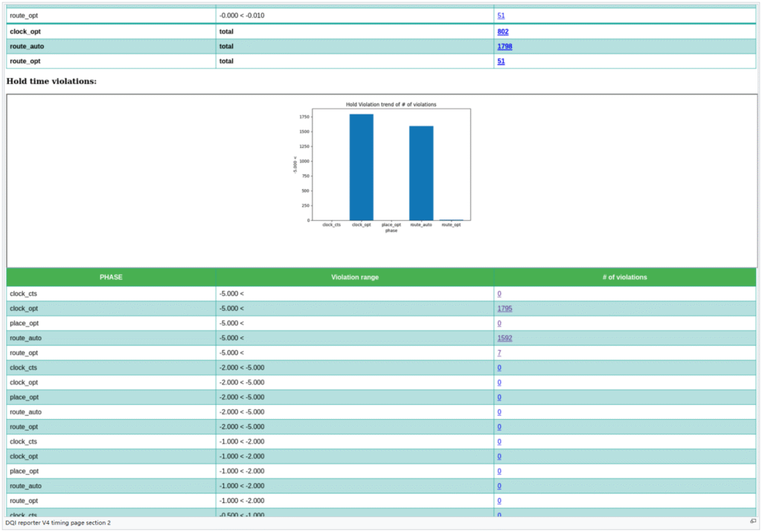Open the 802 clock_opt total link
This screenshot has height=532, width=762.
(503, 32)
